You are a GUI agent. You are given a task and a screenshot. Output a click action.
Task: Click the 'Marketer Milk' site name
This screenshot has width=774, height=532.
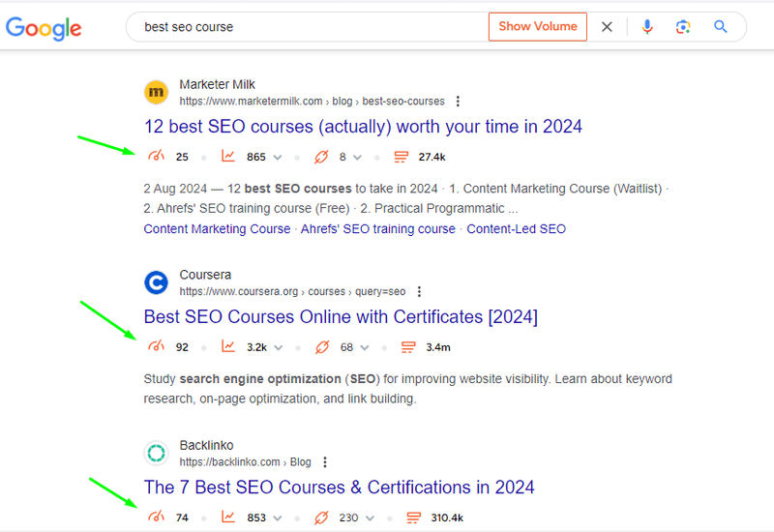pyautogui.click(x=217, y=84)
